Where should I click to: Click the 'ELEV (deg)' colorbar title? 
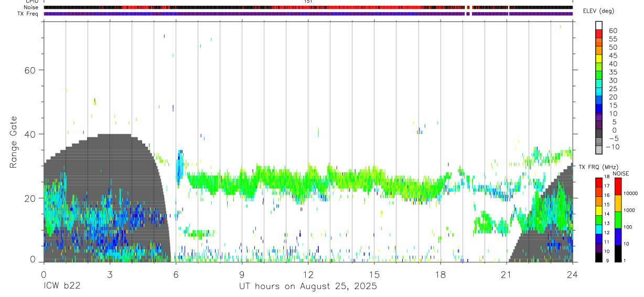[598, 11]
